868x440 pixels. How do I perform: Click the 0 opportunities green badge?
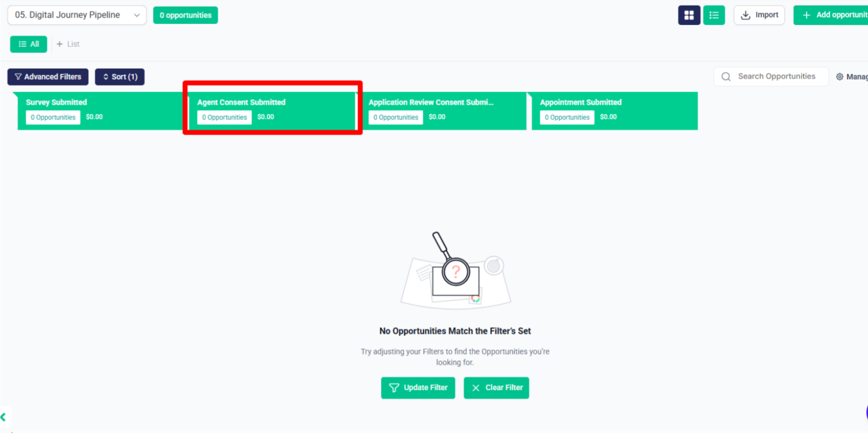tap(186, 15)
